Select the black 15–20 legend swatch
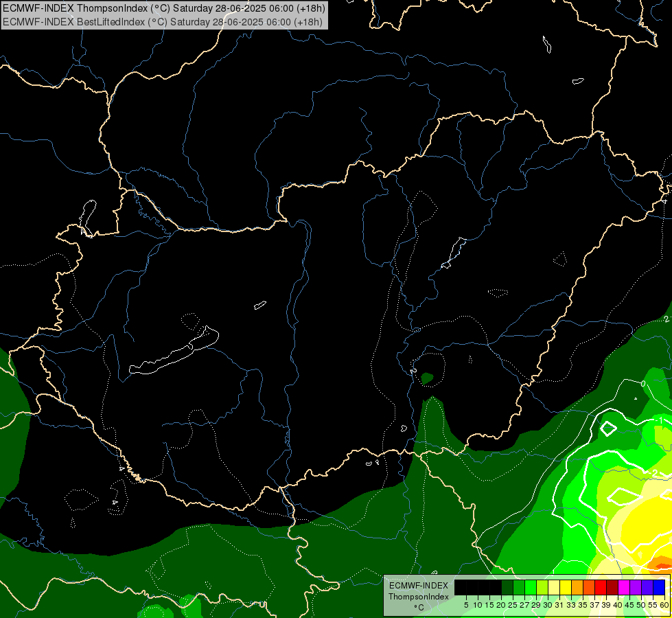The image size is (672, 618). click(x=496, y=588)
